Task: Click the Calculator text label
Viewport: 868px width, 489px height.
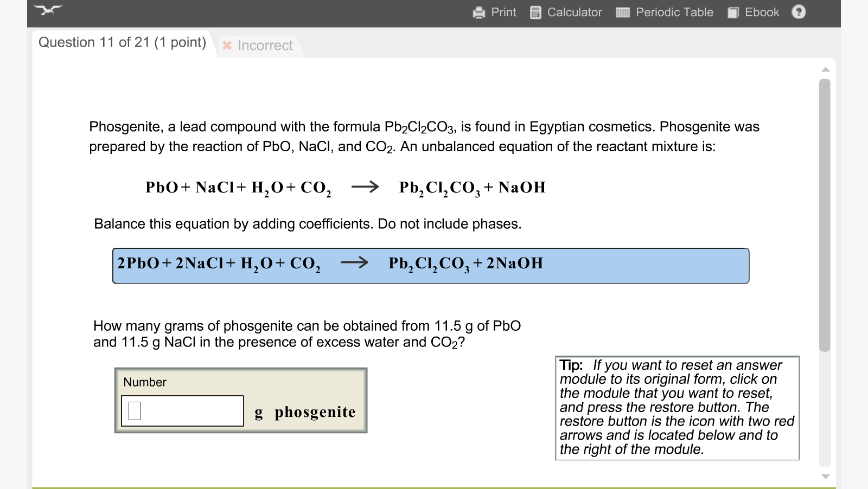Action: [x=575, y=12]
